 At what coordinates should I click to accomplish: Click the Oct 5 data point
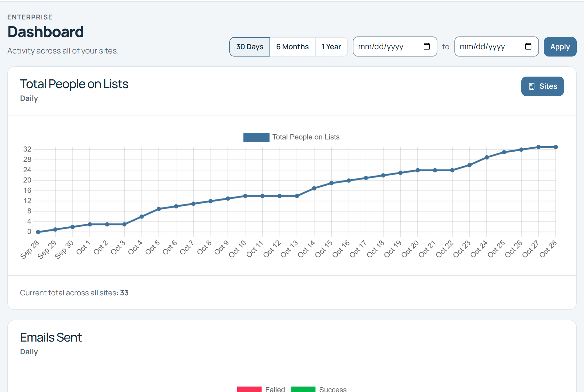pos(159,209)
